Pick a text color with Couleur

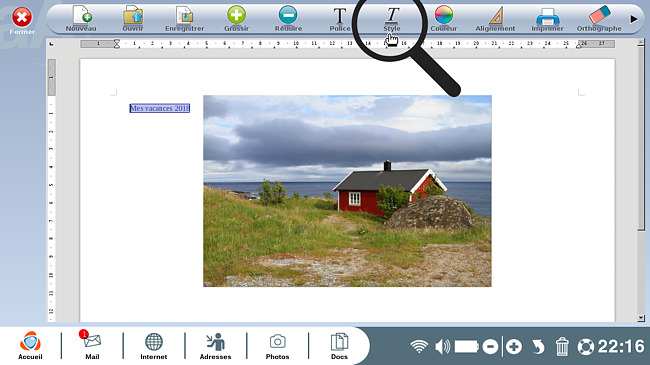tap(444, 19)
